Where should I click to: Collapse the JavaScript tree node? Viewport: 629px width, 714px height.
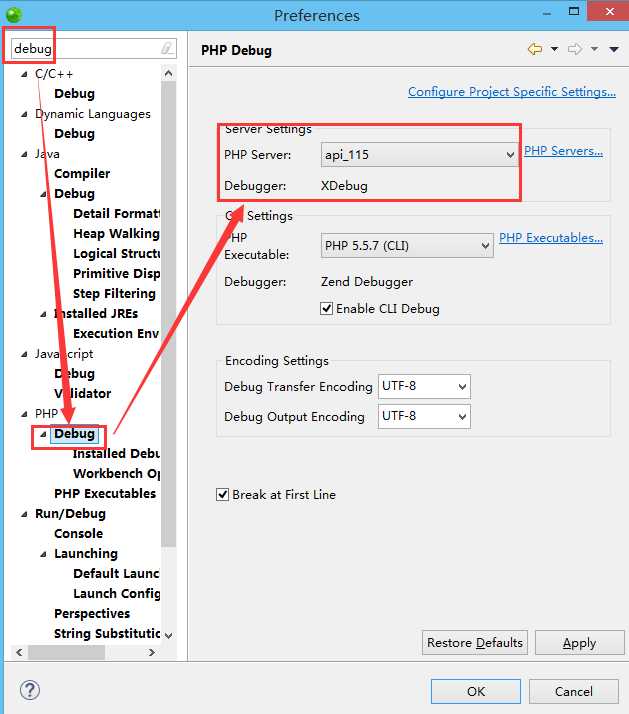click(24, 354)
